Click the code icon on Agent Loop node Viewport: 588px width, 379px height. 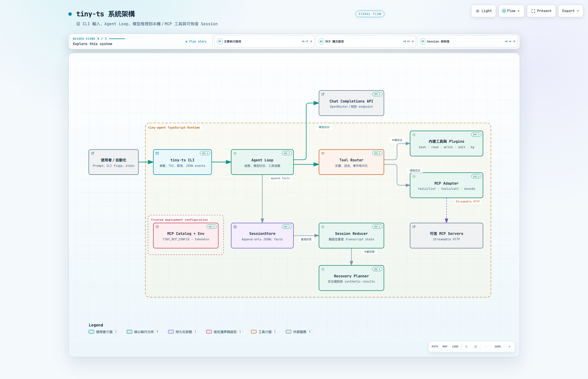pyautogui.click(x=235, y=153)
